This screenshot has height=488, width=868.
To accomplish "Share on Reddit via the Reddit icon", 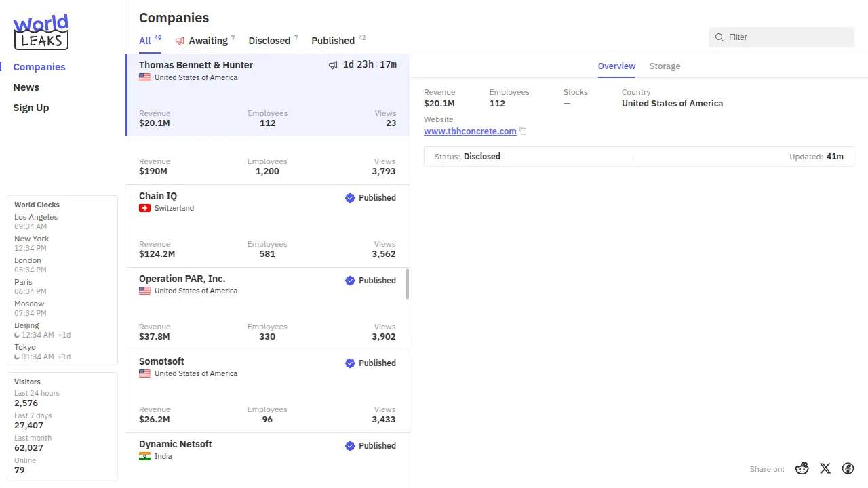I will point(802,468).
